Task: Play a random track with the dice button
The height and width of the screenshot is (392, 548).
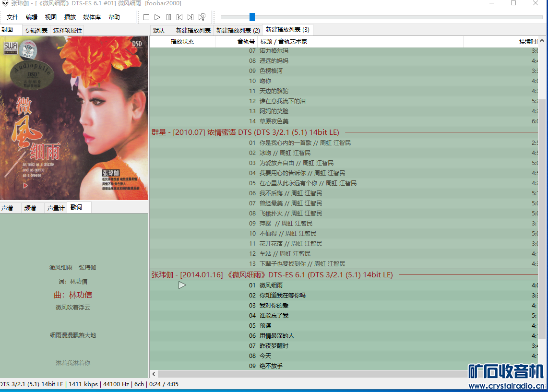Action: click(202, 17)
